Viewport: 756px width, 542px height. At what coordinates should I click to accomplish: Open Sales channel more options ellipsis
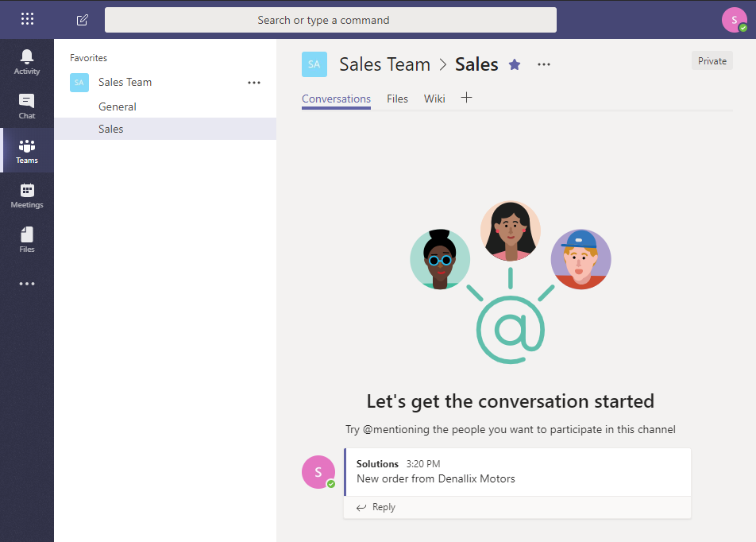pos(544,65)
